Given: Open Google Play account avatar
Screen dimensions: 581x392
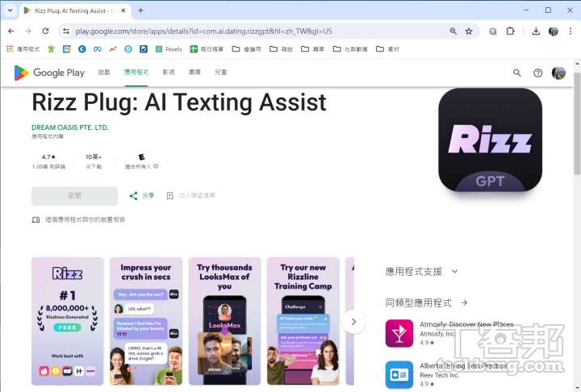Looking at the screenshot, I should coord(558,73).
